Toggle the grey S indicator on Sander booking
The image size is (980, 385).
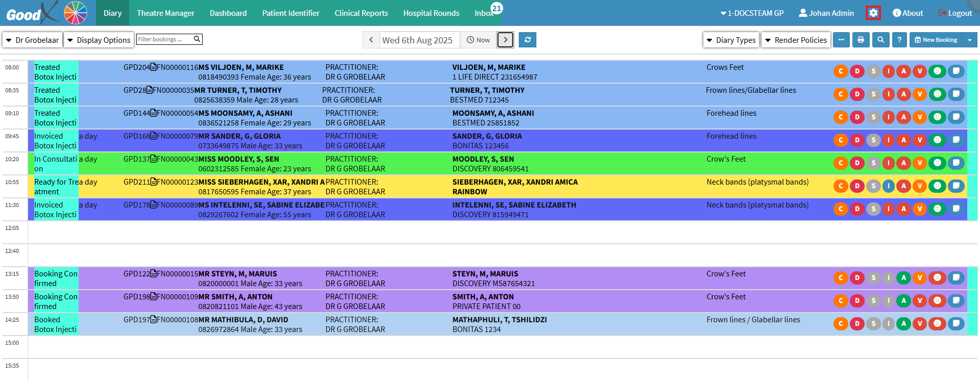[873, 140]
